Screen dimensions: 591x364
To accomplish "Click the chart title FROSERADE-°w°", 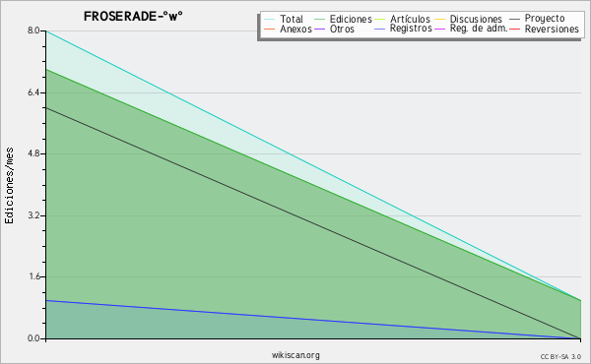I will tap(133, 16).
